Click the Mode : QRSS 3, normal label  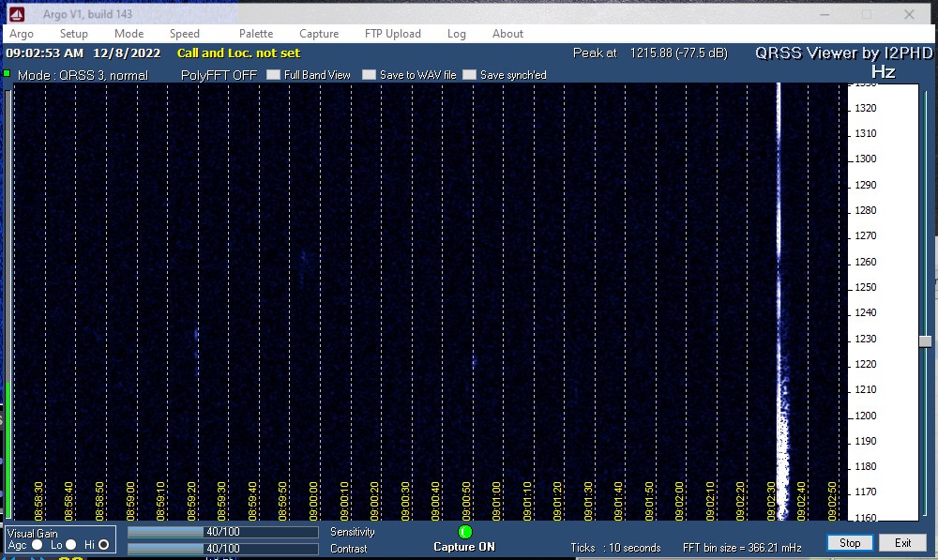click(x=83, y=75)
